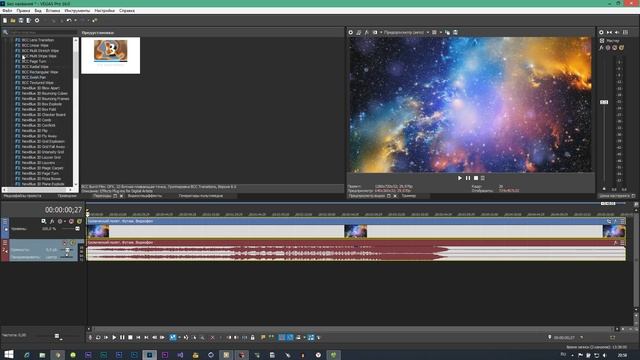640x360 pixels.
Task: Select BCC Radial Wipe transition
Action: point(35,67)
